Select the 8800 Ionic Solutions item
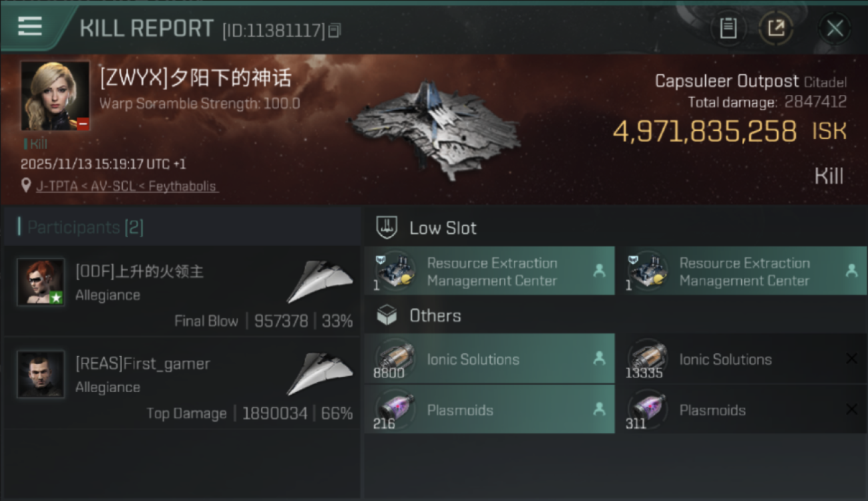868x501 pixels. [489, 359]
